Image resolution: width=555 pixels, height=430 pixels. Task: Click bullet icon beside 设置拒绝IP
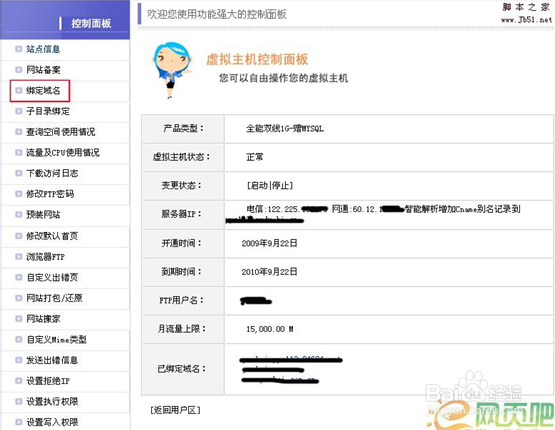18,381
